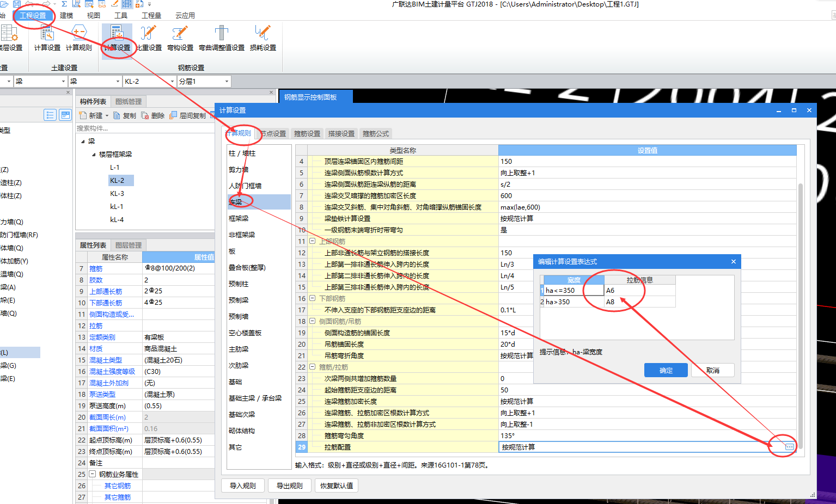The width and height of the screenshot is (836, 504).
Task: Click 删除 in component list toolbar
Action: coord(153,115)
